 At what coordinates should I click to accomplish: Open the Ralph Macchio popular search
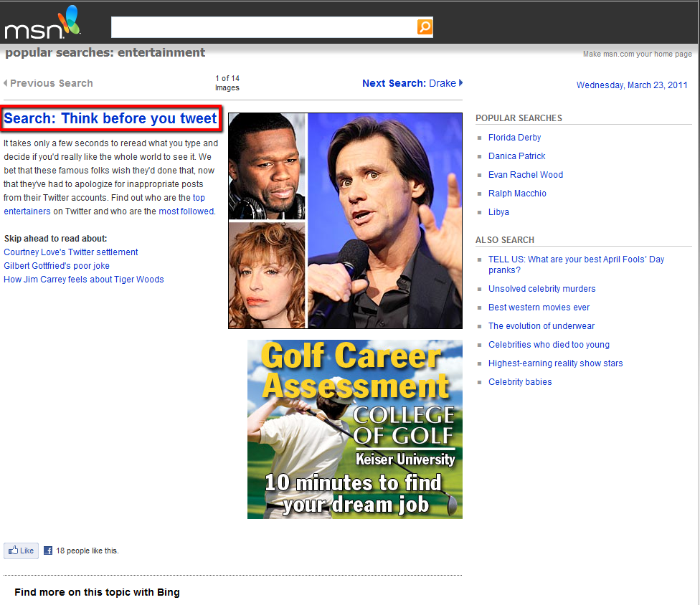(517, 194)
